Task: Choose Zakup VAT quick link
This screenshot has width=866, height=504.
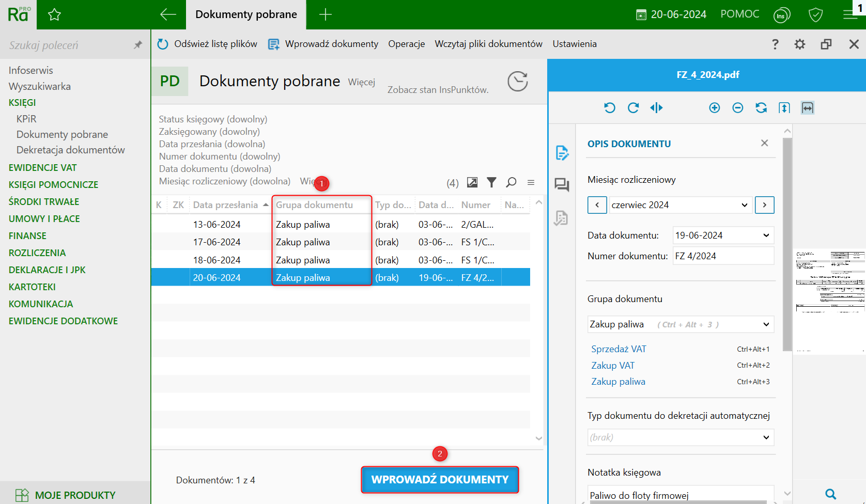Action: coord(613,366)
